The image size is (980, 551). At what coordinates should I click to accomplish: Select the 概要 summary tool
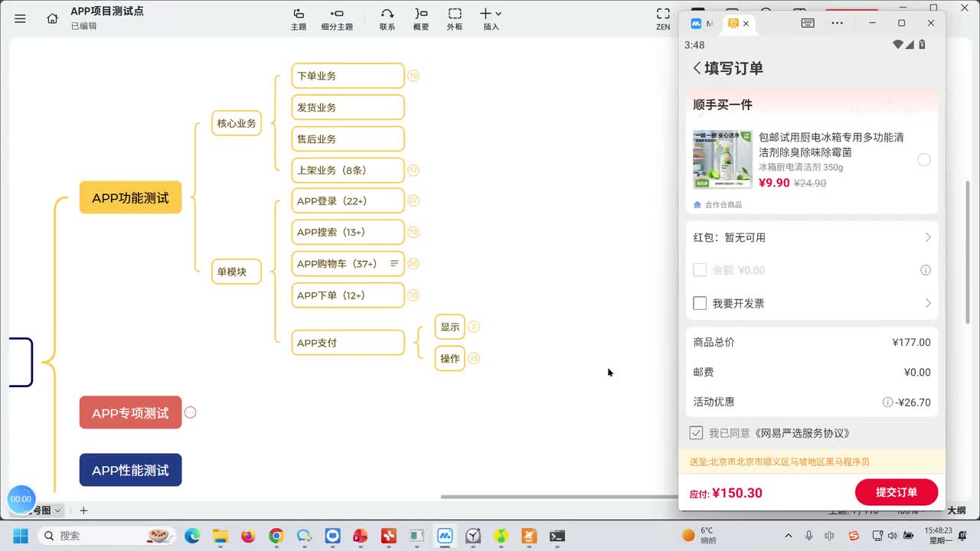pos(421,19)
